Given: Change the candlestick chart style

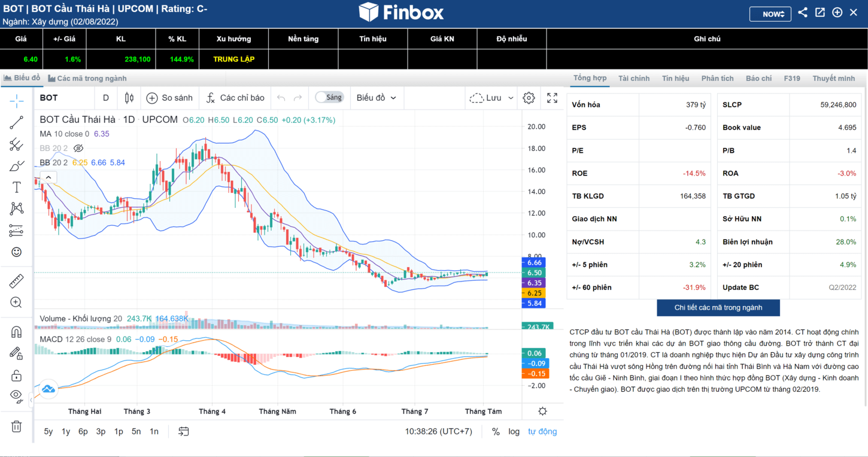Looking at the screenshot, I should tap(129, 98).
